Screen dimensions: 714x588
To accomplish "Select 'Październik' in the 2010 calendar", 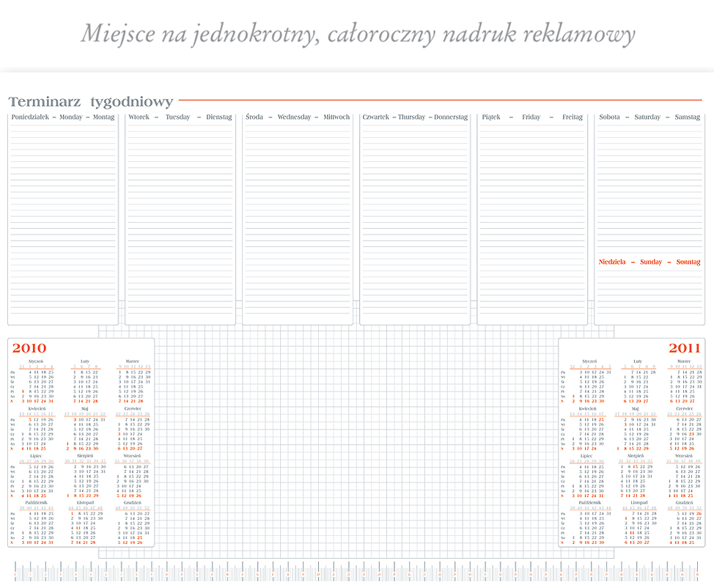I will pos(37,503).
